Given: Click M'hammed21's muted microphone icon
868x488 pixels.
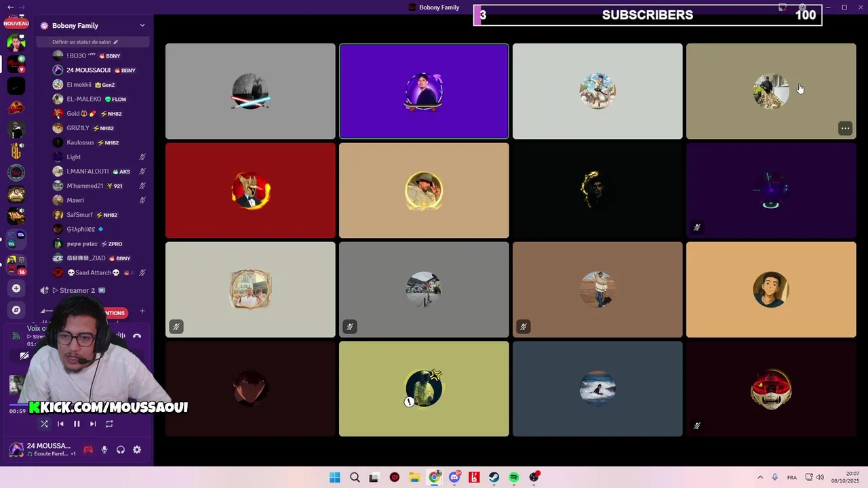Looking at the screenshot, I should tap(142, 186).
